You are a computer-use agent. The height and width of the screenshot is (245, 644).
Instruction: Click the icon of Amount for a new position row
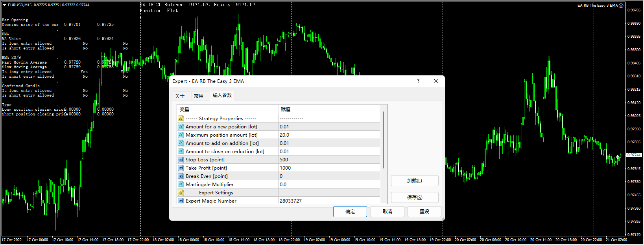pyautogui.click(x=181, y=127)
